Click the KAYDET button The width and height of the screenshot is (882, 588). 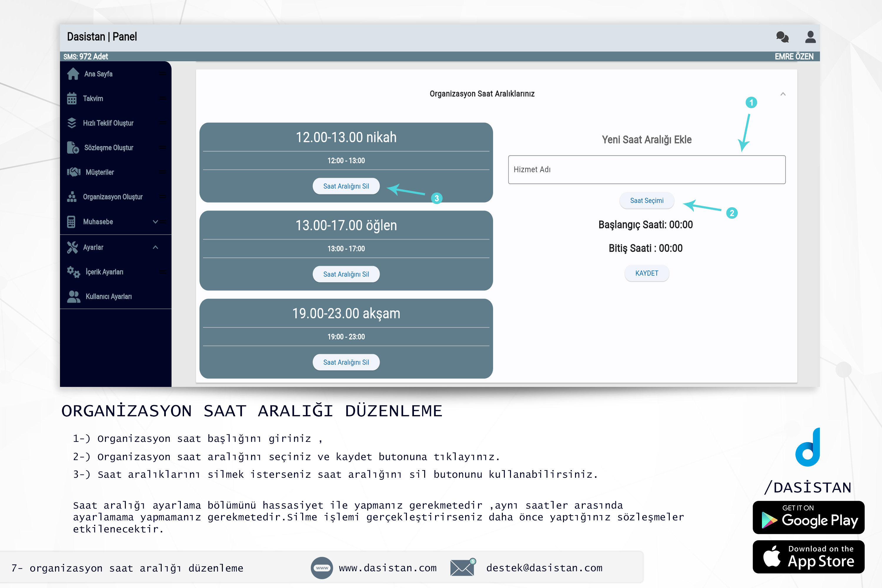647,273
